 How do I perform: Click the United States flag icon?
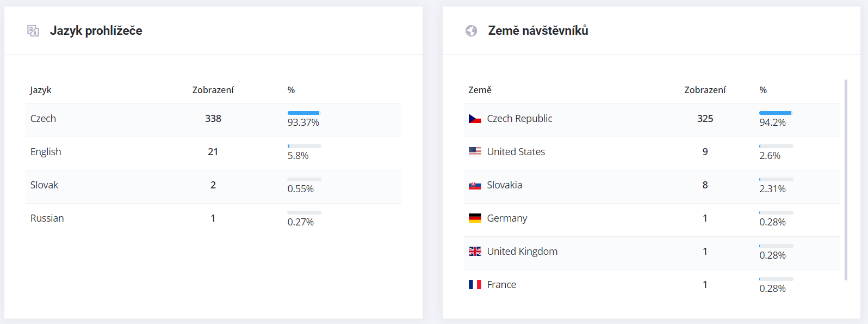point(475,152)
